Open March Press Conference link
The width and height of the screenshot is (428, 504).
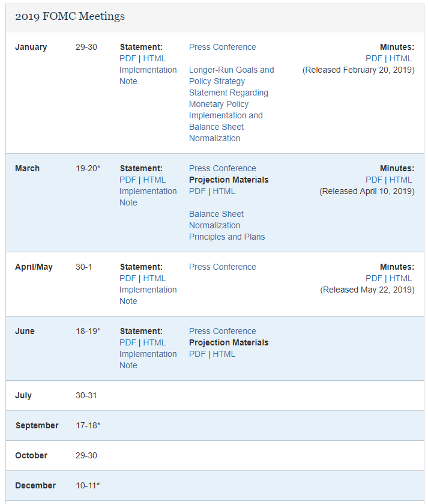click(222, 168)
